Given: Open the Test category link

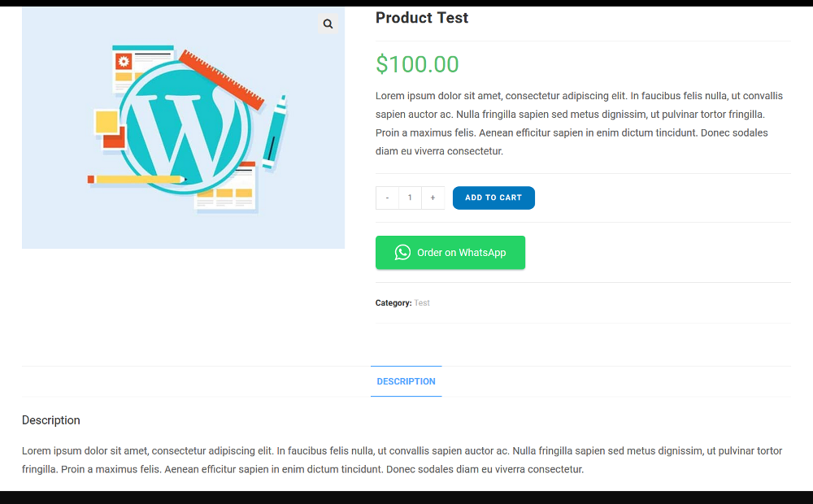Looking at the screenshot, I should coord(422,303).
